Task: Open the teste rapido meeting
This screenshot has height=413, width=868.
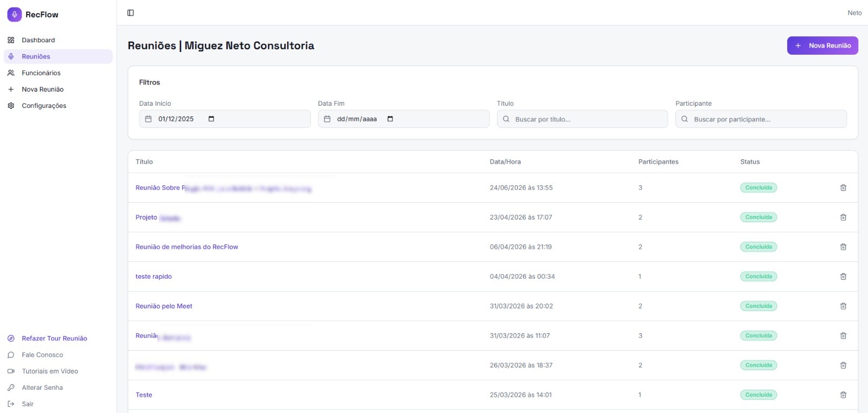Action: pos(154,276)
